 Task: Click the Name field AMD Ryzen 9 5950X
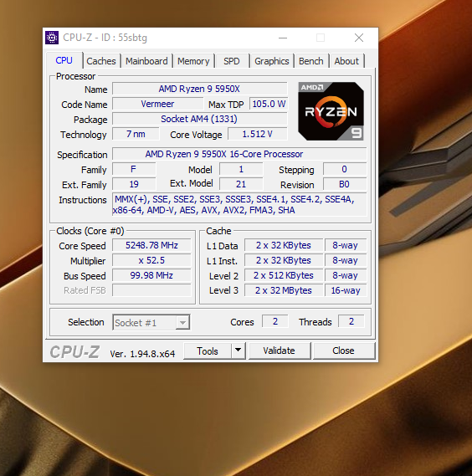click(199, 89)
